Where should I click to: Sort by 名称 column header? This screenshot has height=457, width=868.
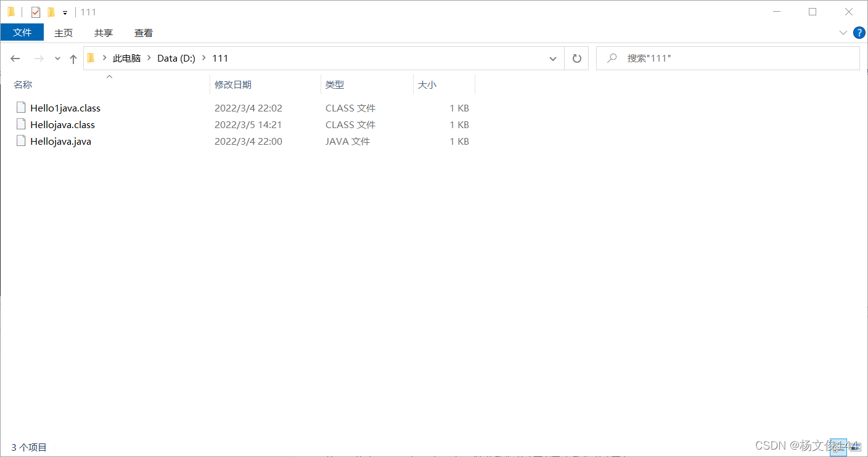(110, 85)
